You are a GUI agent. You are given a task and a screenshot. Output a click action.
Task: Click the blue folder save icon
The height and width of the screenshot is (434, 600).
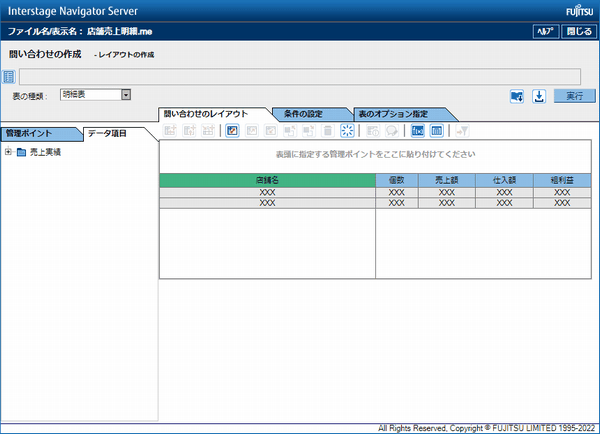517,96
